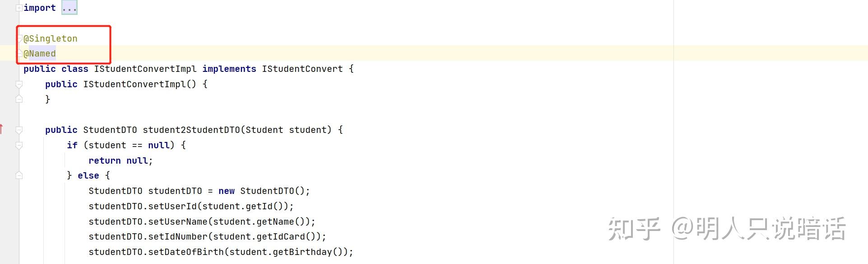Click the new StudentDTO() constructor call
The image size is (868, 264).
pos(261,191)
